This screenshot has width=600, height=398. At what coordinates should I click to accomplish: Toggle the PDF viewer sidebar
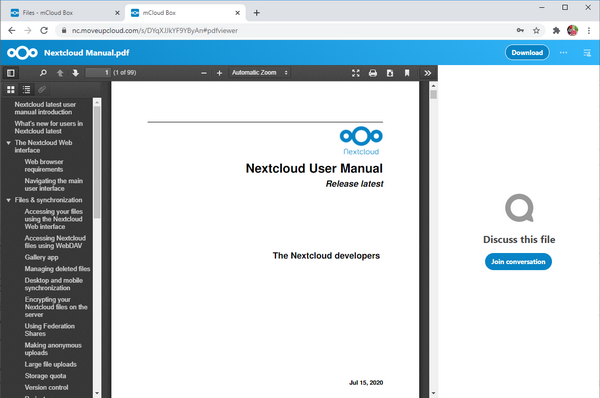[11, 73]
